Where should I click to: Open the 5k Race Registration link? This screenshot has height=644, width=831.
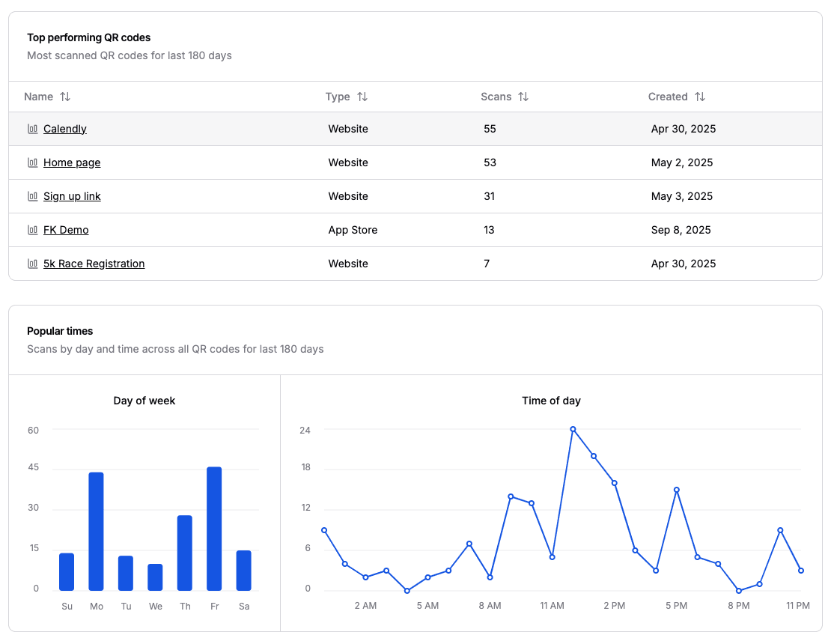(94, 264)
